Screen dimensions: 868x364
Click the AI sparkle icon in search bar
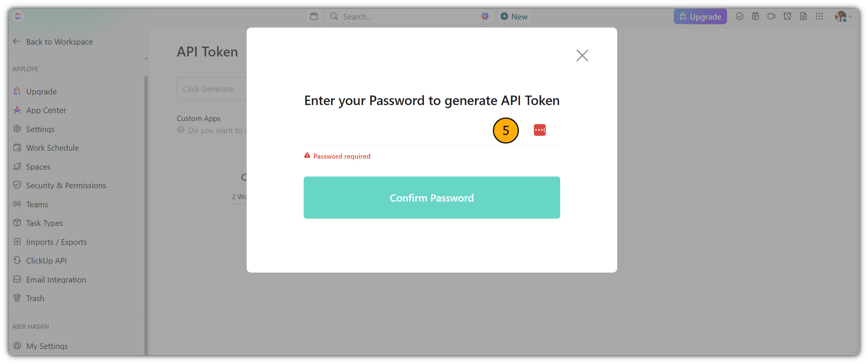[x=485, y=16]
